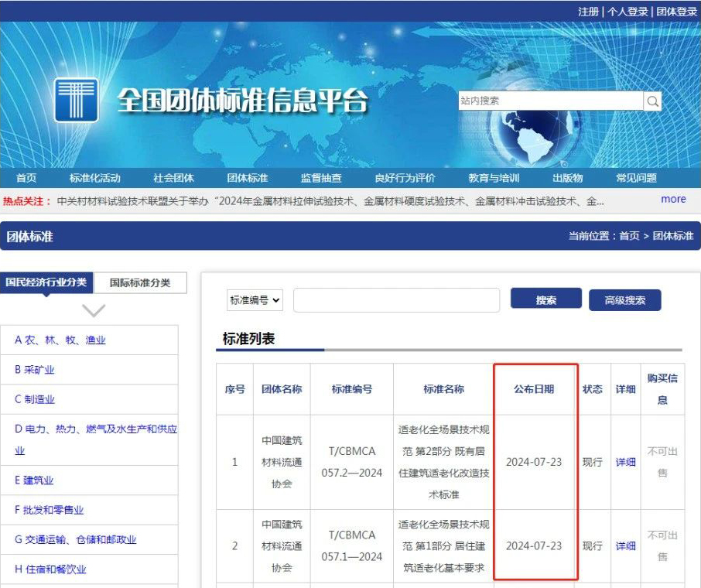
Task: Click the 标准名称 column header
Action: tap(443, 389)
